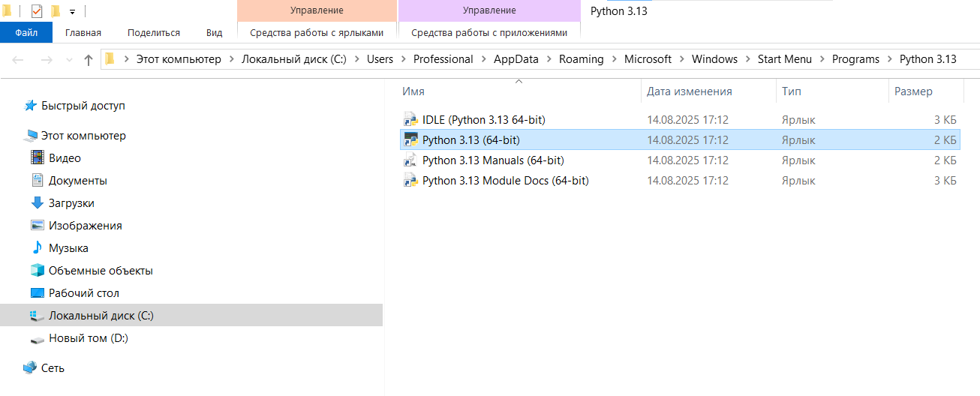Sort files by the Дата изменения column
The width and height of the screenshot is (980, 396).
tap(689, 91)
